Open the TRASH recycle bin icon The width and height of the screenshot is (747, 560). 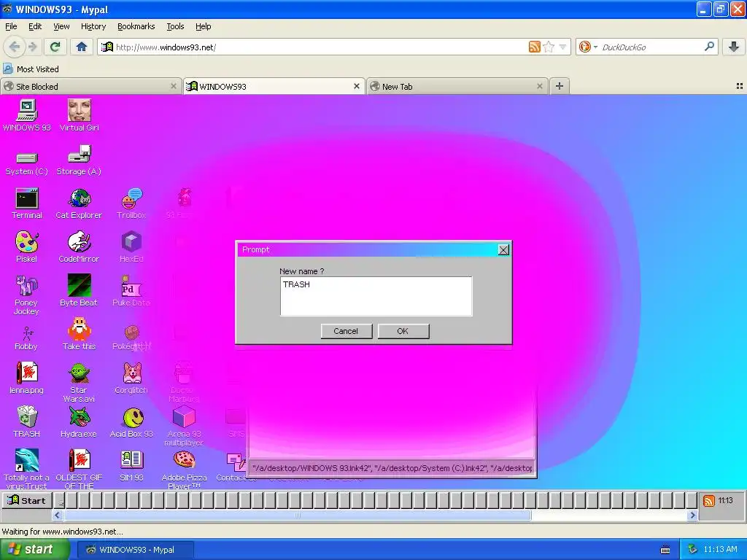(27, 422)
